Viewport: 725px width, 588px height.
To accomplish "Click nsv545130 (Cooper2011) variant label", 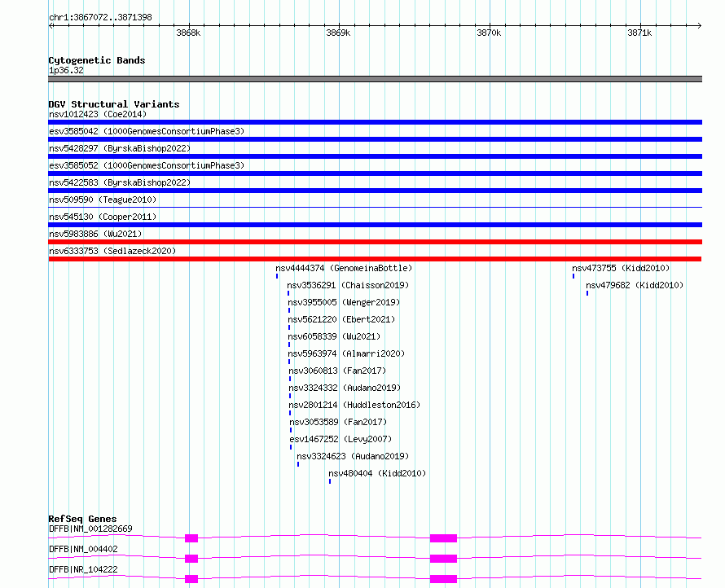I will [103, 217].
